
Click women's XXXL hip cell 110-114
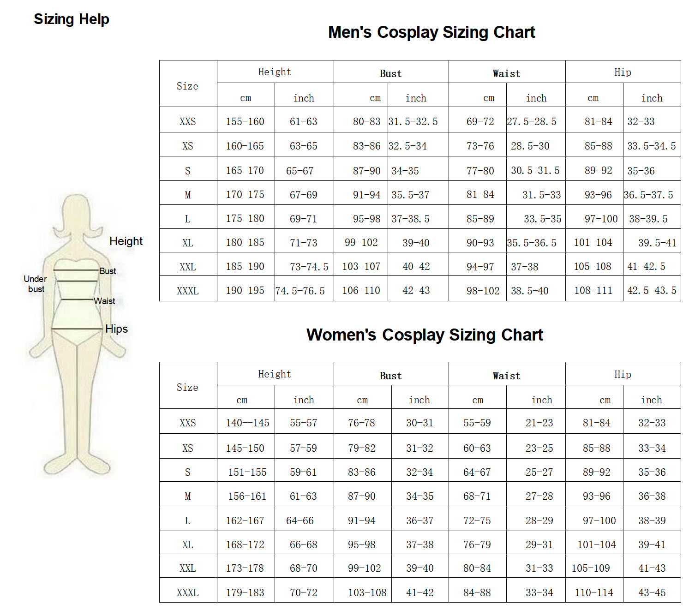[594, 592]
